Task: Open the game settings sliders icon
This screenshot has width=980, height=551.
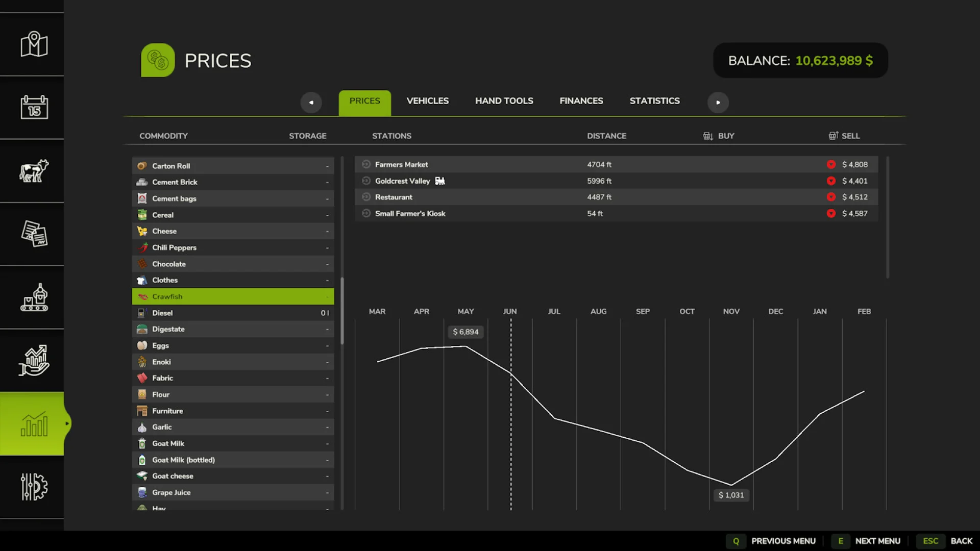Action: 32,487
